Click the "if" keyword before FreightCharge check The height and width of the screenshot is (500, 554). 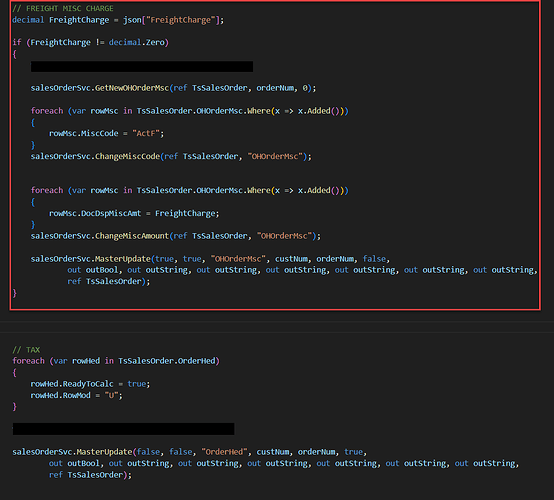(17, 42)
